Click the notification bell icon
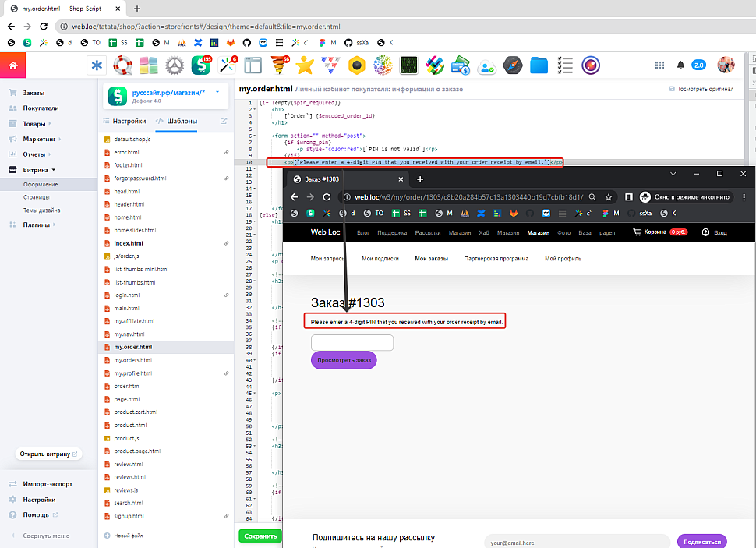This screenshot has height=548, width=756. 680,65
